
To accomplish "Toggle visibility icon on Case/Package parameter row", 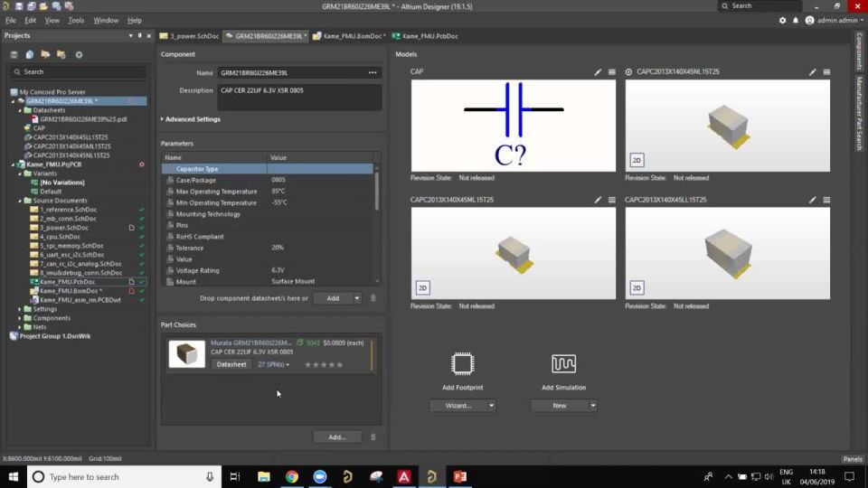I will click(x=170, y=181).
